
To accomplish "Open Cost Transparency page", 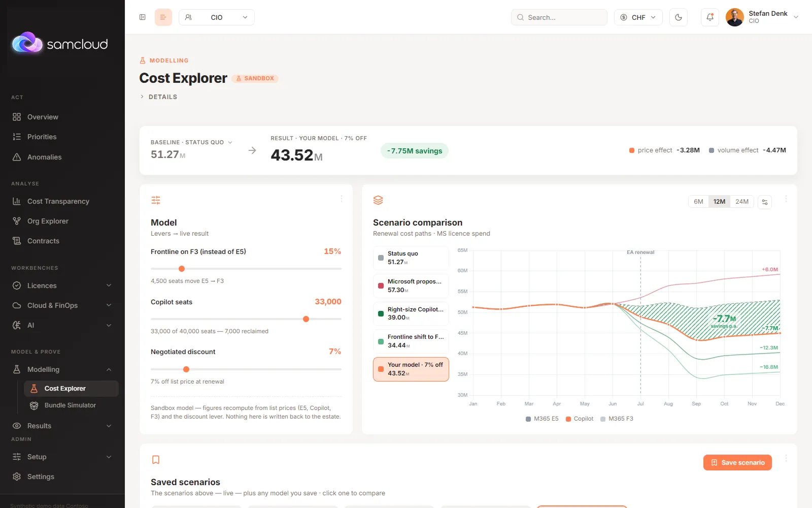I will coord(62,201).
